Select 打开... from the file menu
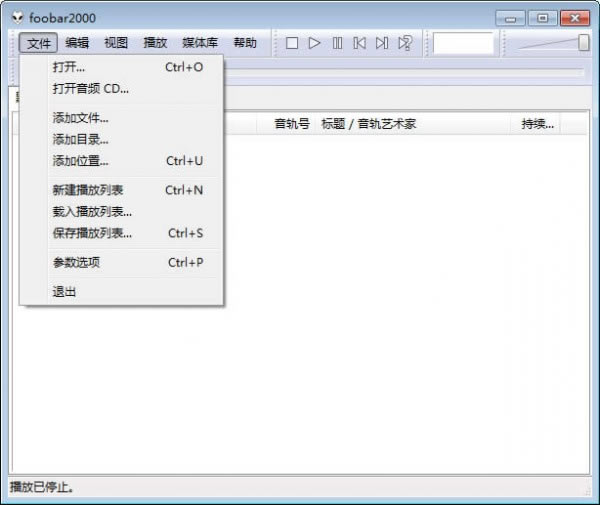This screenshot has width=600, height=505. [69, 67]
